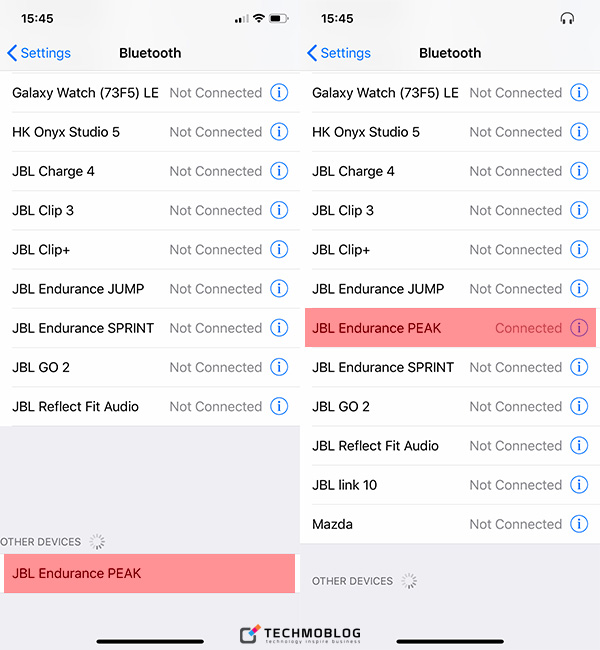The image size is (600, 650).
Task: Tap JBL Clip+ info icon, right screen
Action: (x=579, y=250)
